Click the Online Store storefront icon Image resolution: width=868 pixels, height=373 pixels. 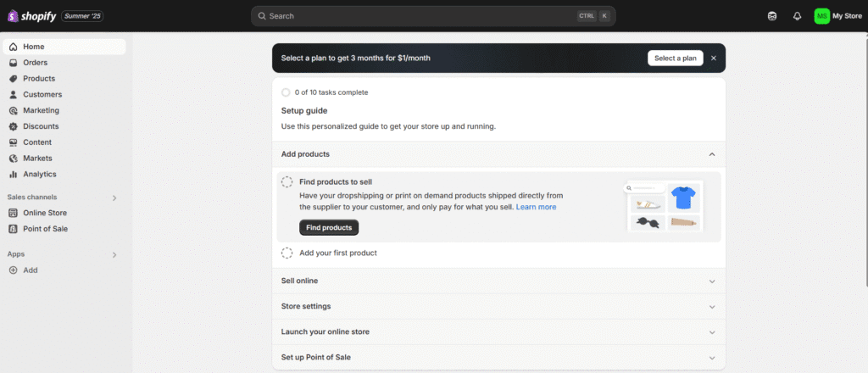coord(14,213)
